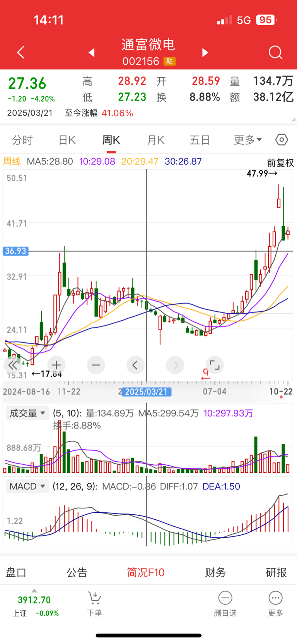Image resolution: width=297 pixels, height=644 pixels.
Task: Open stock search magnifier
Action: (275, 52)
